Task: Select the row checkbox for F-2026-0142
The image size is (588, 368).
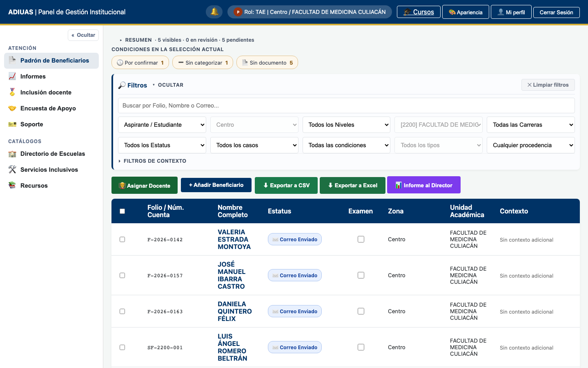Action: click(x=122, y=239)
